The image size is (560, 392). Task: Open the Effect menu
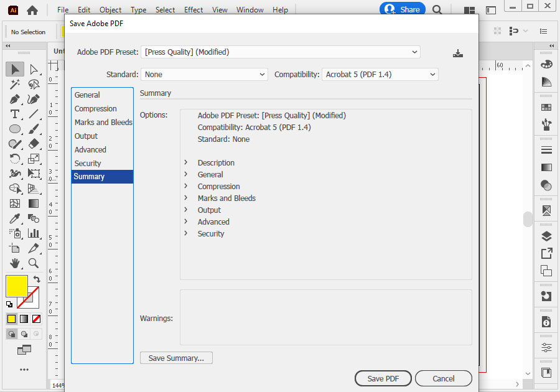click(x=194, y=10)
